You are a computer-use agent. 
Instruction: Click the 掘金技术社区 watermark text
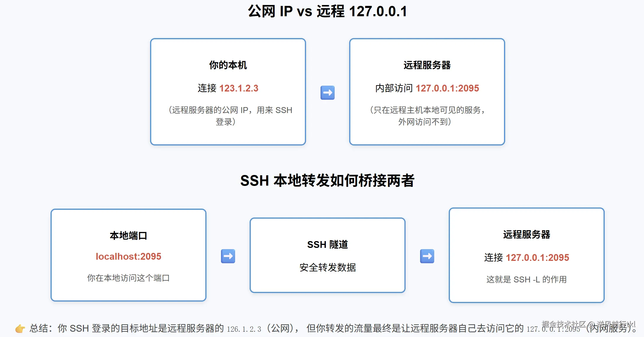pyautogui.click(x=564, y=324)
